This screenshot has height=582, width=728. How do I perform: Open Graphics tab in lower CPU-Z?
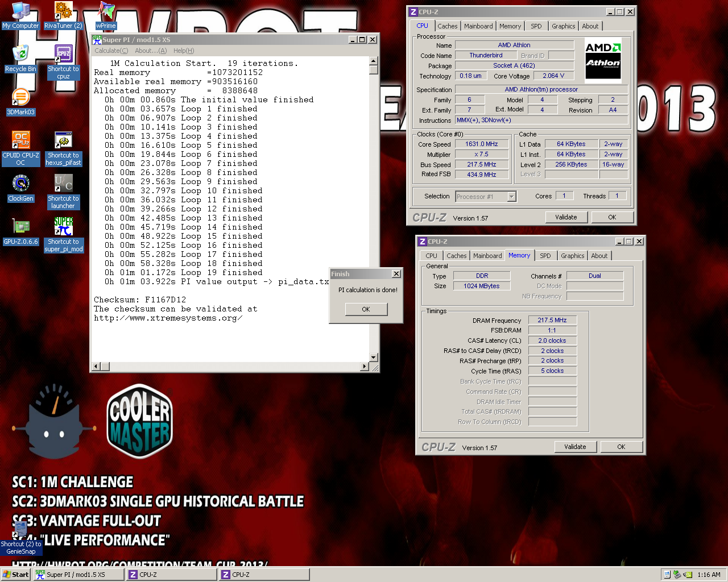coord(573,256)
